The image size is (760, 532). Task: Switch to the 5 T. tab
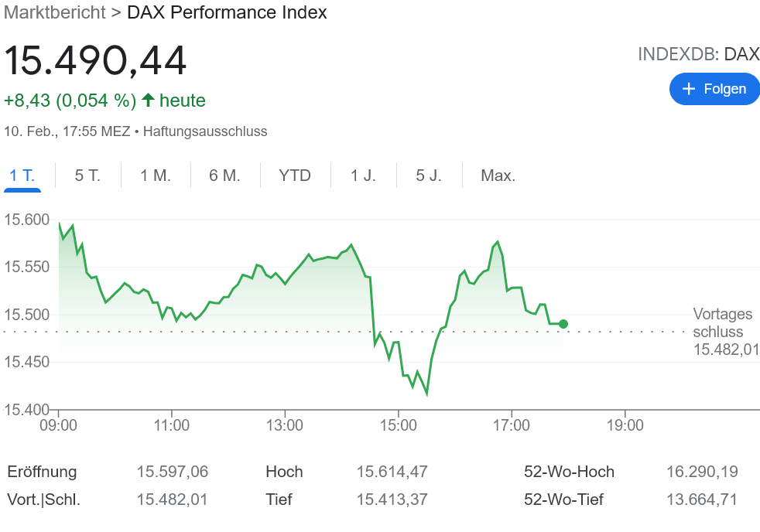coord(87,176)
